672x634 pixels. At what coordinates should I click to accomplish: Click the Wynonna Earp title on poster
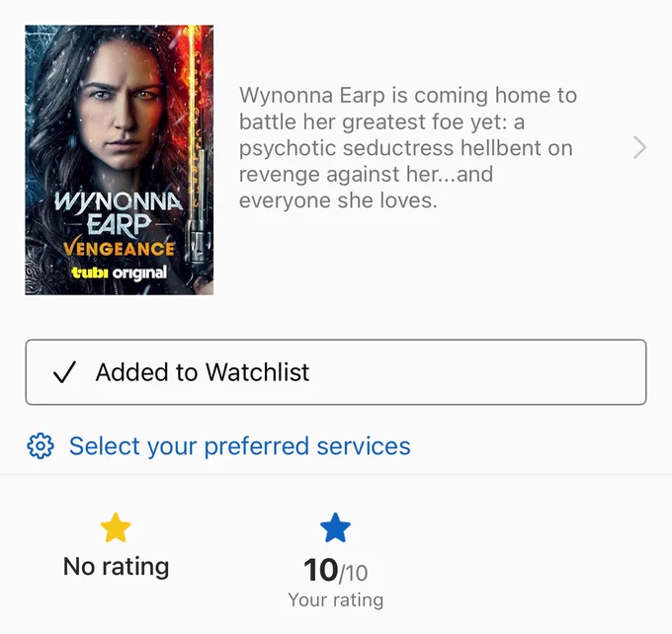(119, 213)
